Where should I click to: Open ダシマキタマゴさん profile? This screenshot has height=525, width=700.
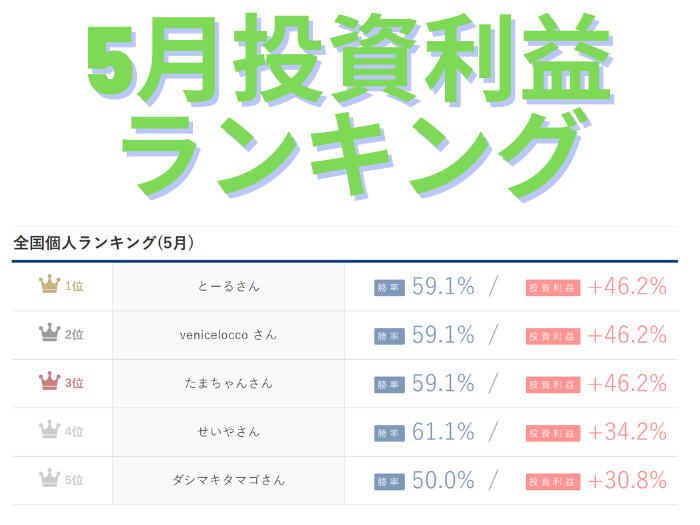[229, 480]
